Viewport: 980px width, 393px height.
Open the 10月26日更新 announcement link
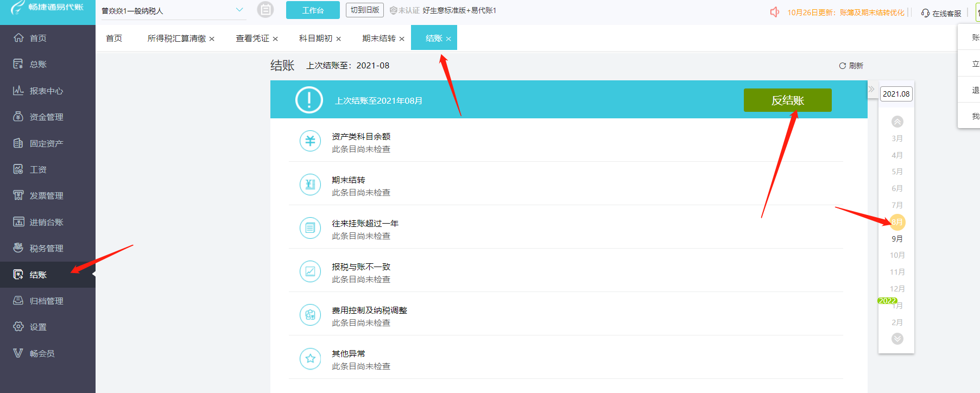tap(846, 12)
